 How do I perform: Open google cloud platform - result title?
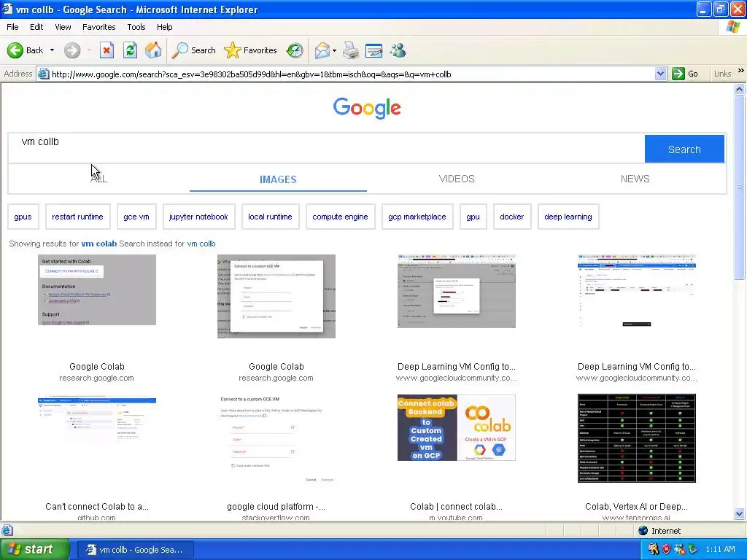[276, 507]
